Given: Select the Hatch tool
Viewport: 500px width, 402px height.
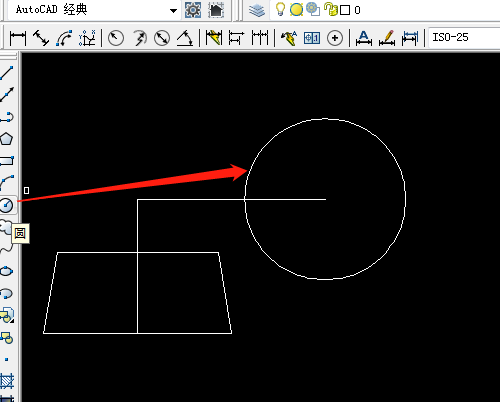Looking at the screenshot, I should point(7,381).
